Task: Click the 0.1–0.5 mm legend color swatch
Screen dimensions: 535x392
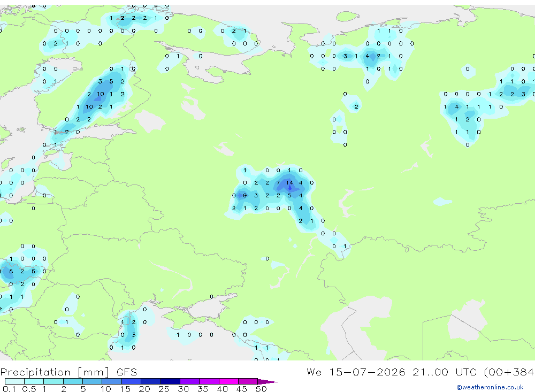Action: pos(14,381)
